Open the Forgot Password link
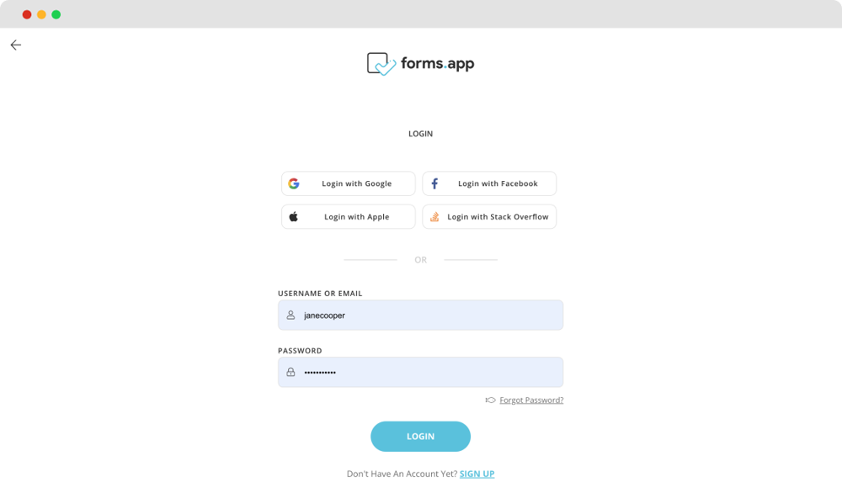Image resolution: width=842 pixels, height=504 pixels. point(531,400)
